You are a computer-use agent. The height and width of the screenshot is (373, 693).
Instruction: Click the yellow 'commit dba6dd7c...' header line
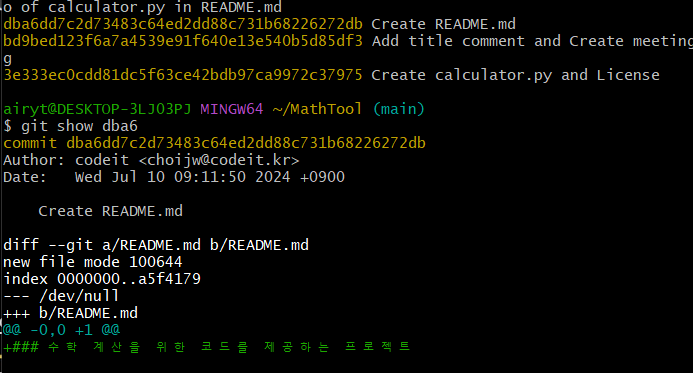(x=214, y=143)
